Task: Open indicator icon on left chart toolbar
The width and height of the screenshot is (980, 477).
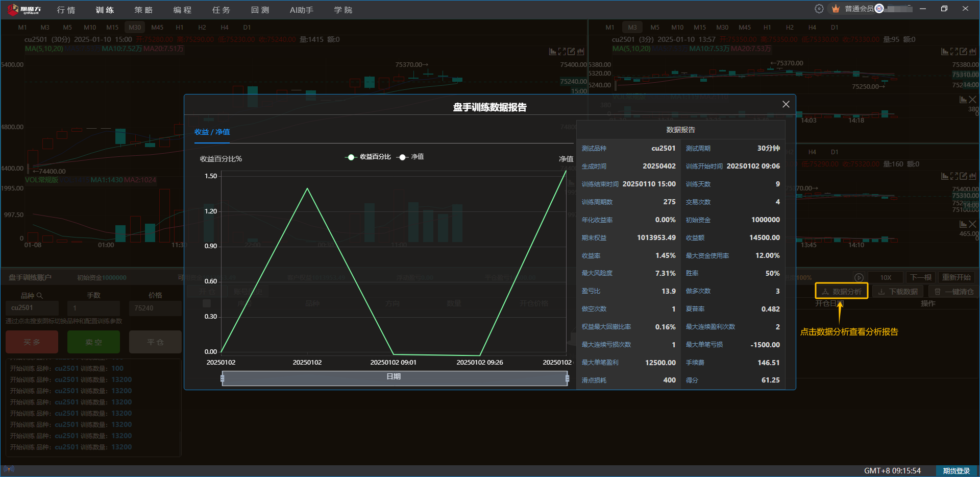Action: (552, 52)
